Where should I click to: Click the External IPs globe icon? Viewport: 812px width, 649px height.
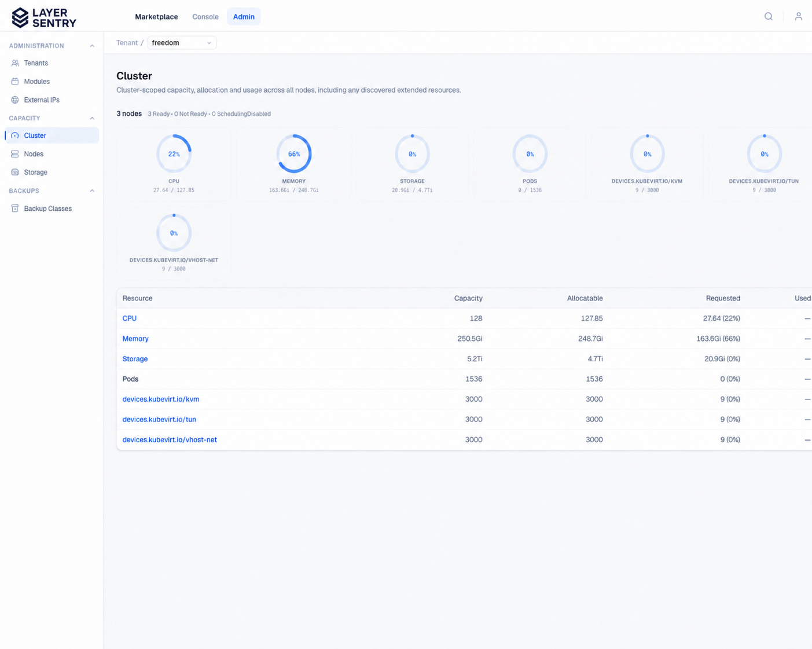click(x=15, y=100)
